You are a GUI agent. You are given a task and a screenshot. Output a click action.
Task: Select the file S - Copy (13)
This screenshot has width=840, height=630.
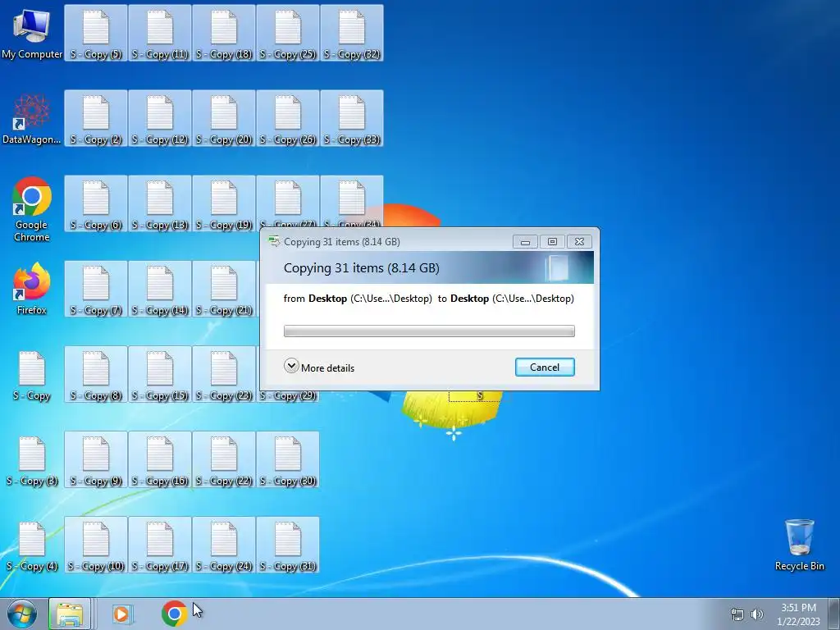[x=160, y=203]
